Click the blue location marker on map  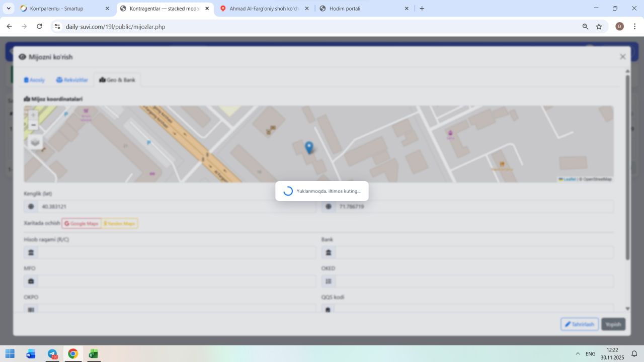(x=309, y=147)
